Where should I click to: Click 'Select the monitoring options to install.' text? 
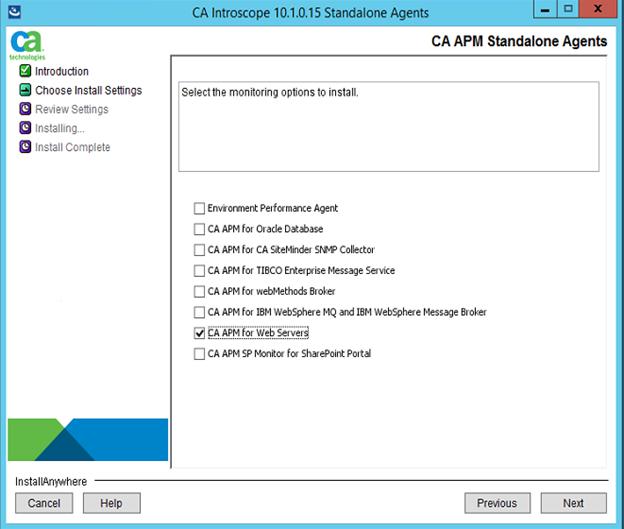270,92
